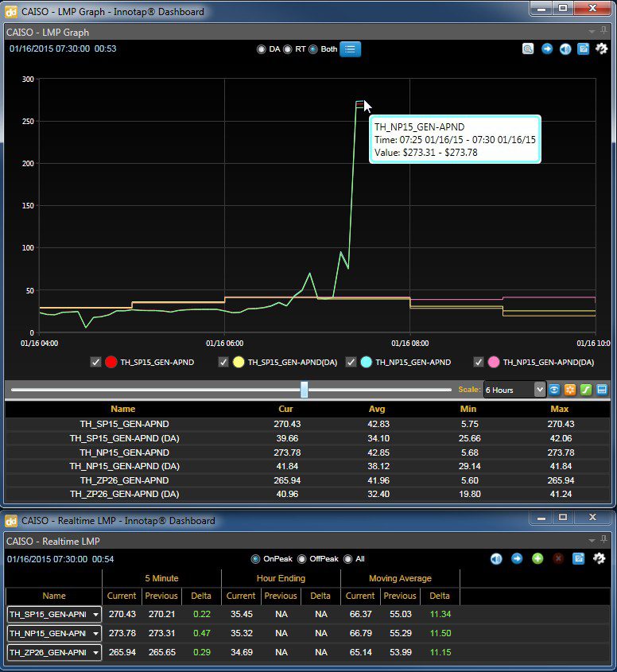Viewport: 617px width, 672px height.
Task: Click the green plus add icon in Realtime LMP
Action: coord(537,559)
